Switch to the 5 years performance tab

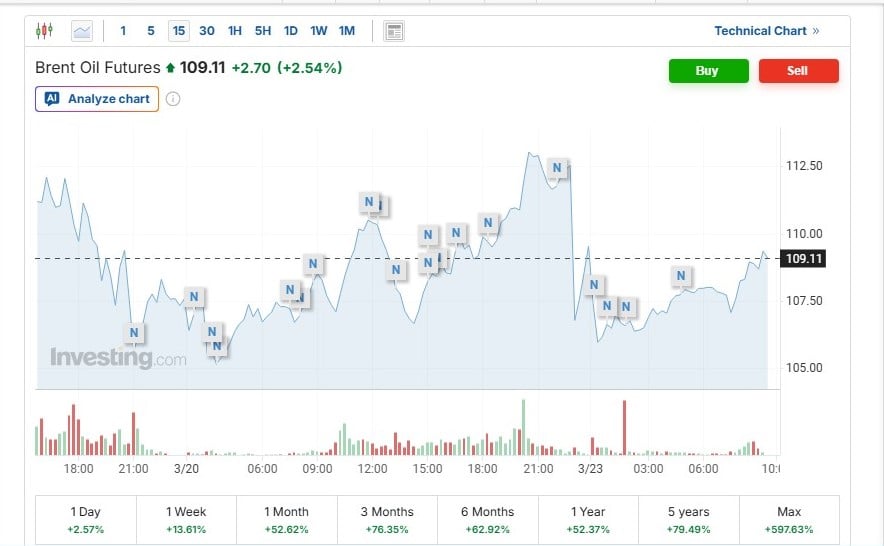[x=688, y=519]
